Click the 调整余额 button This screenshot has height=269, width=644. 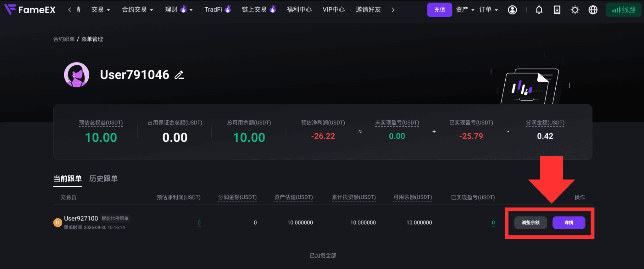click(x=530, y=222)
